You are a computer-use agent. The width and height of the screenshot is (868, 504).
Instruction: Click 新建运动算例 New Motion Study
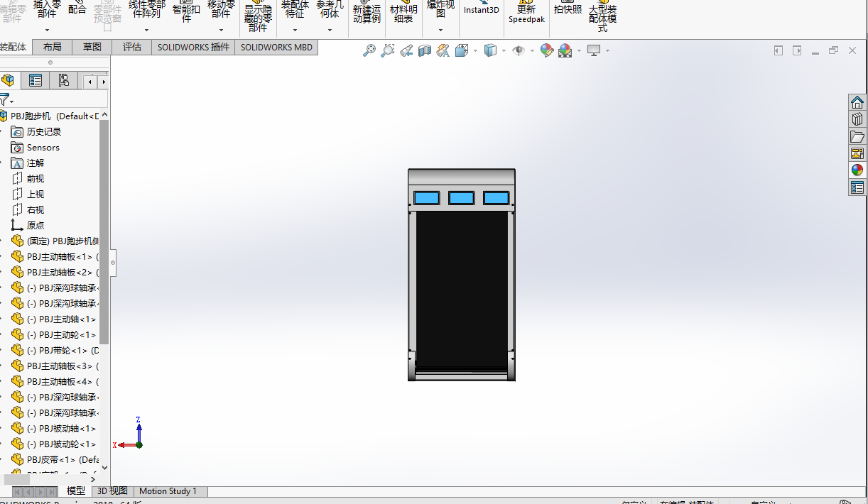(x=367, y=12)
